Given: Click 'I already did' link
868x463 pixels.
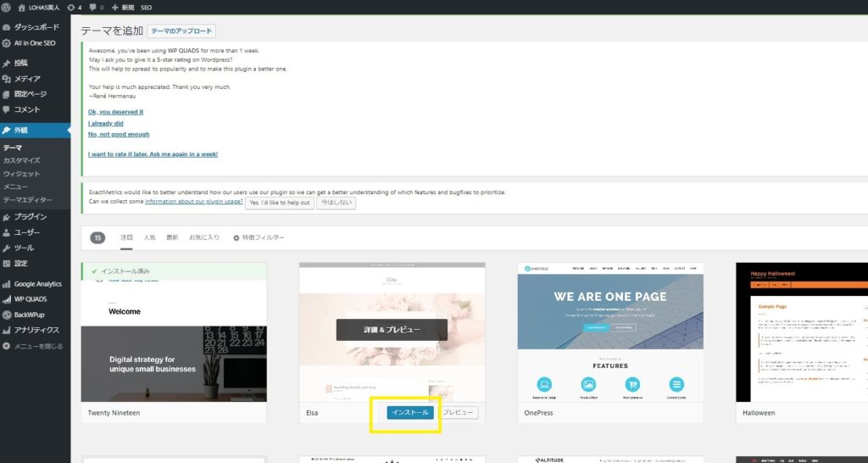Looking at the screenshot, I should pos(106,124).
